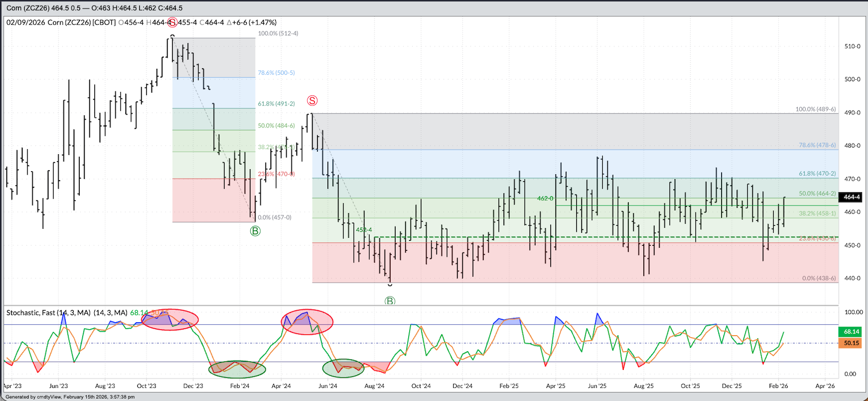Select the green ellipse at the mid-2024 stochastic low
This screenshot has width=868, height=401.
point(343,368)
